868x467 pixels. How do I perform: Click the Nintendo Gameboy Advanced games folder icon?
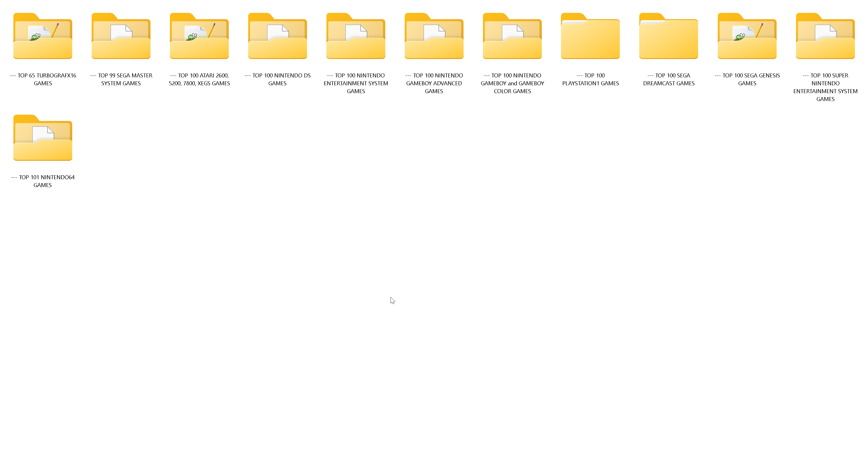434,36
